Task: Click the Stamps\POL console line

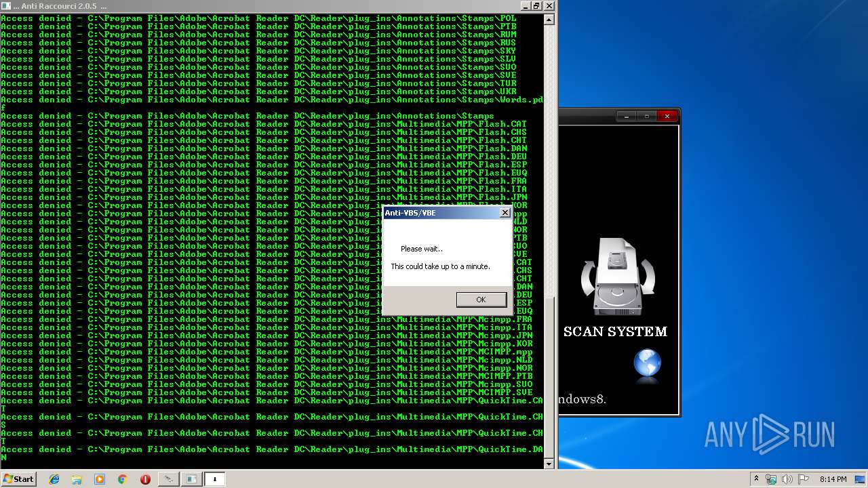Action: (x=258, y=18)
